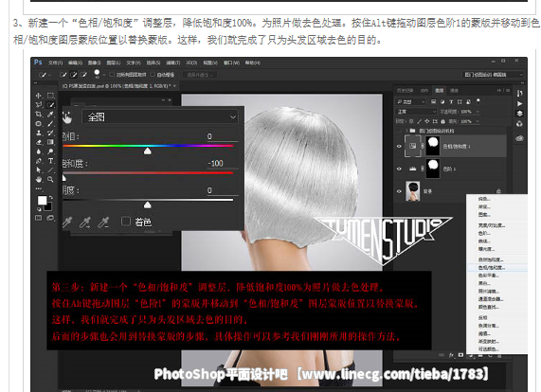Screen dimensions: 541x392
Task: Click the fx layer style icon
Action: click(451, 355)
